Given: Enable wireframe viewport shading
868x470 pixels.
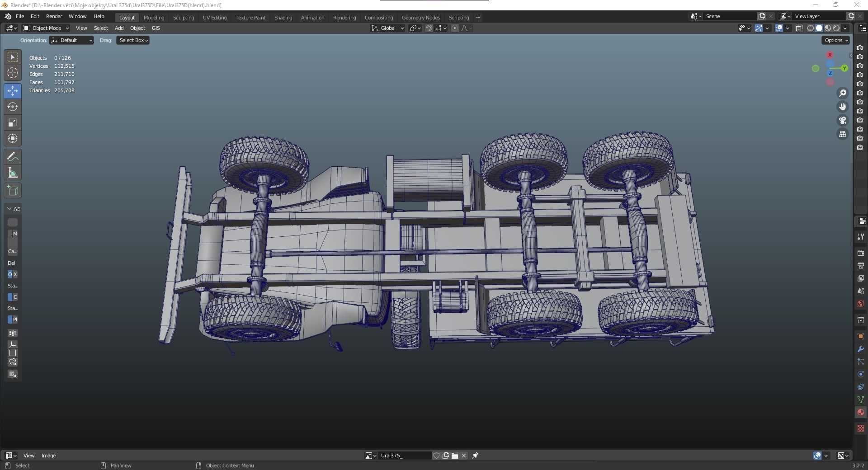Looking at the screenshot, I should pyautogui.click(x=811, y=28).
